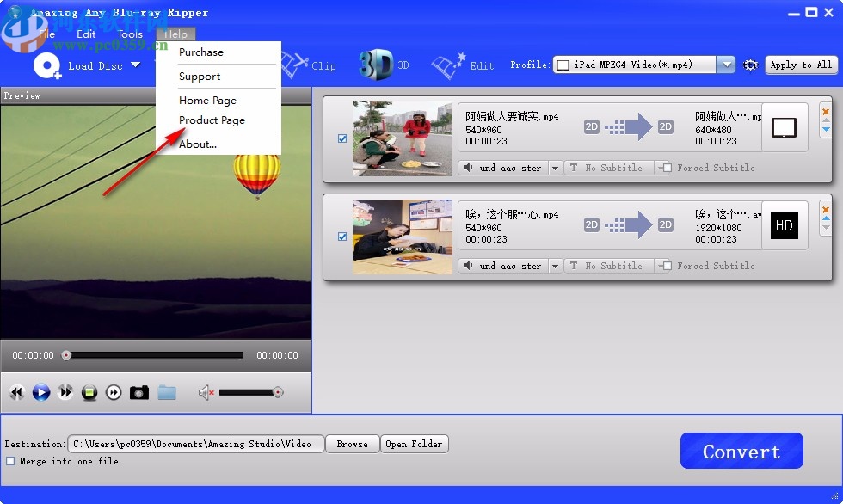The width and height of the screenshot is (843, 504).
Task: Mute the preview audio volume
Action: pos(205,392)
